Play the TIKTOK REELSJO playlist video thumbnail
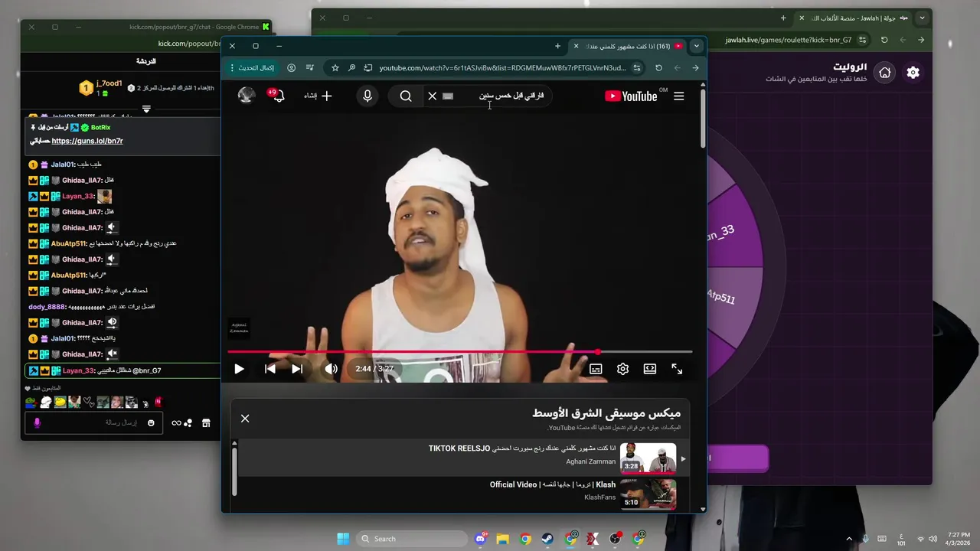The width and height of the screenshot is (980, 551). point(648,458)
